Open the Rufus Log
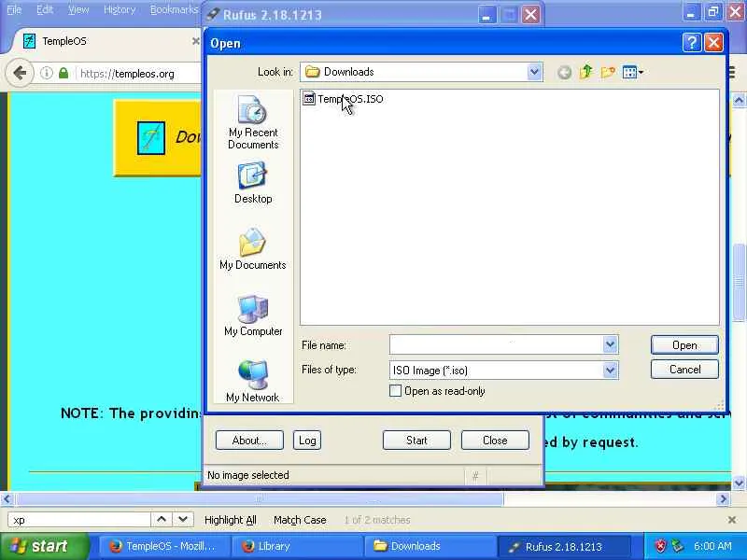Screen dimensions: 747x560 (307, 440)
